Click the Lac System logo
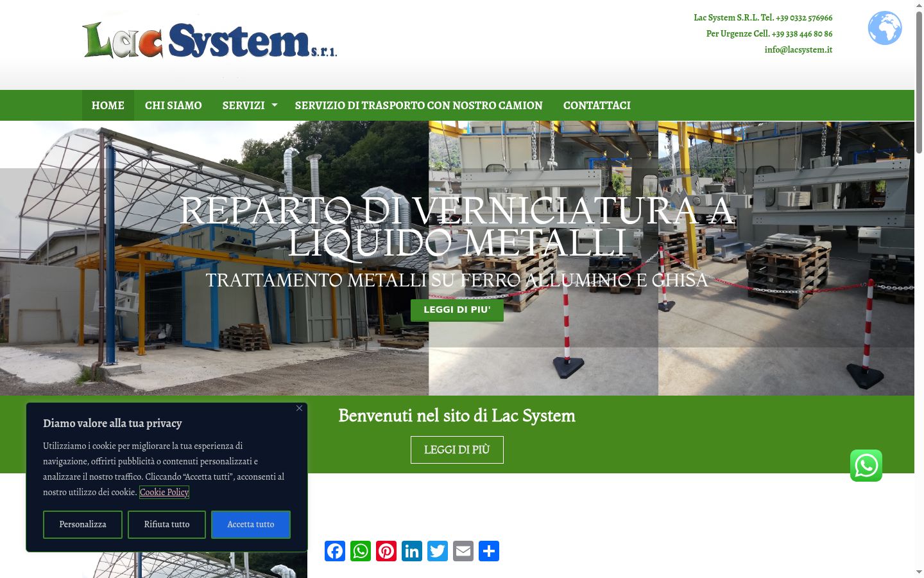Screen dimensions: 924x578 [210, 40]
